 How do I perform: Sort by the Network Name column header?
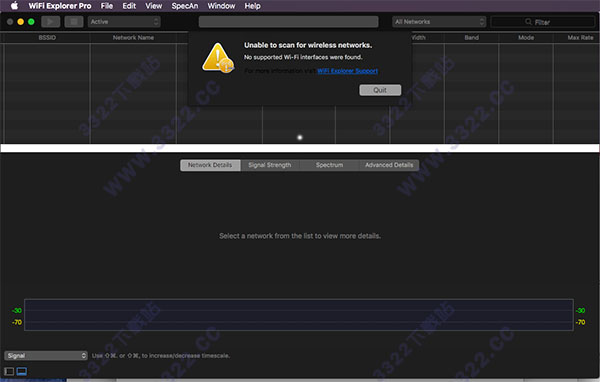point(133,38)
